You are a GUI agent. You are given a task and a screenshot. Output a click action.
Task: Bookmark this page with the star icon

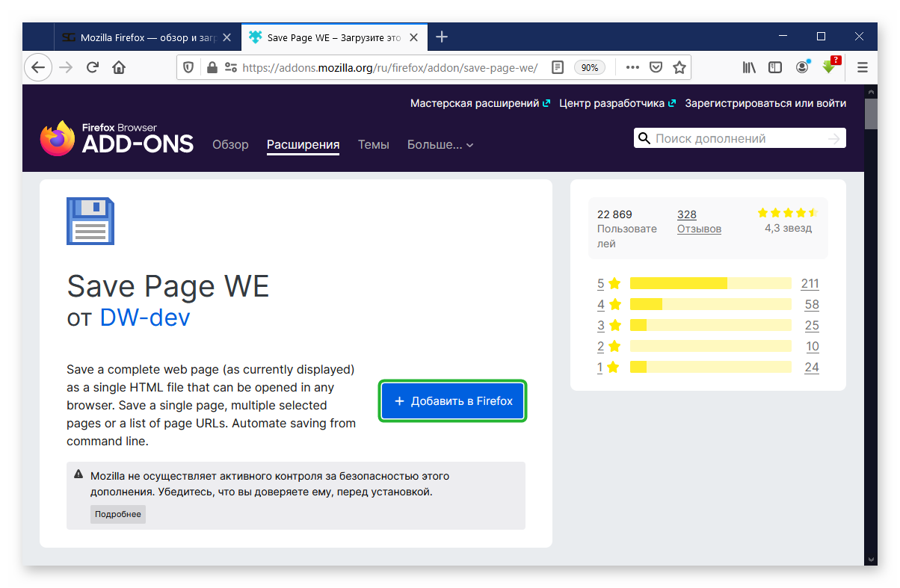(x=679, y=67)
